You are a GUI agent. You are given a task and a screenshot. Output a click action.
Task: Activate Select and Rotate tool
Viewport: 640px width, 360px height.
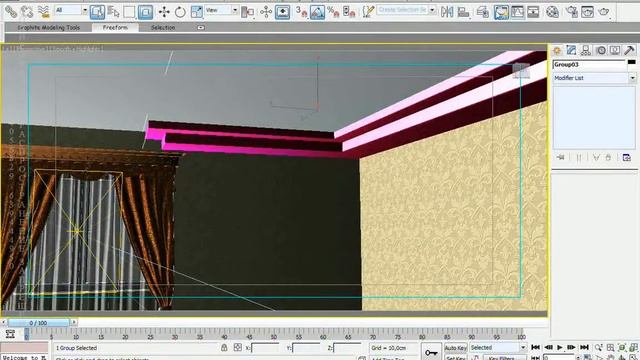point(180,12)
